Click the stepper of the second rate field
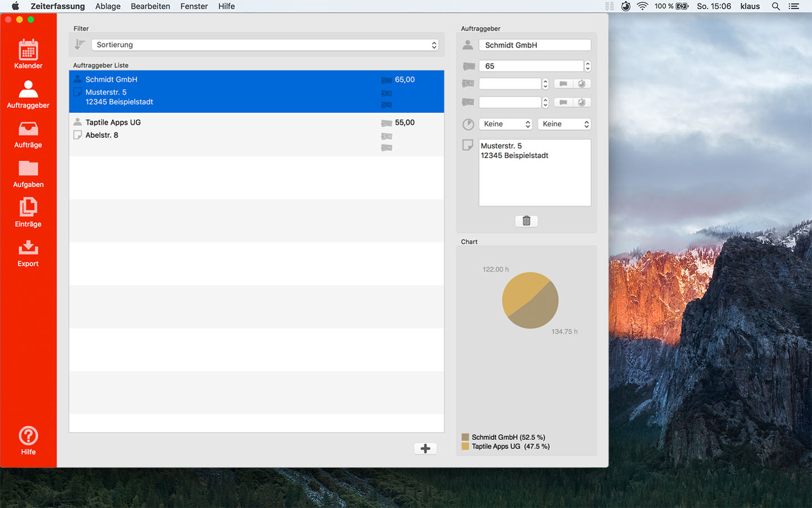 point(545,84)
